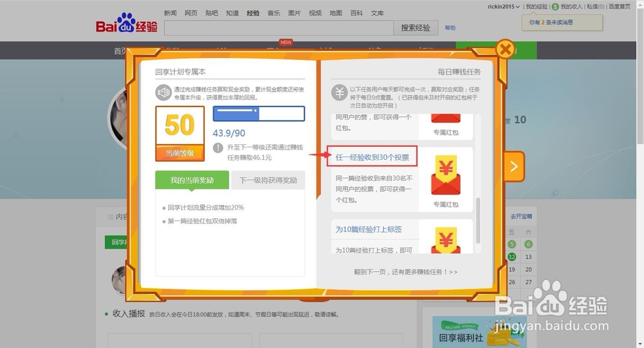Click red envelope for 30 votes task
This screenshot has width=644, height=348.
pyautogui.click(x=446, y=176)
